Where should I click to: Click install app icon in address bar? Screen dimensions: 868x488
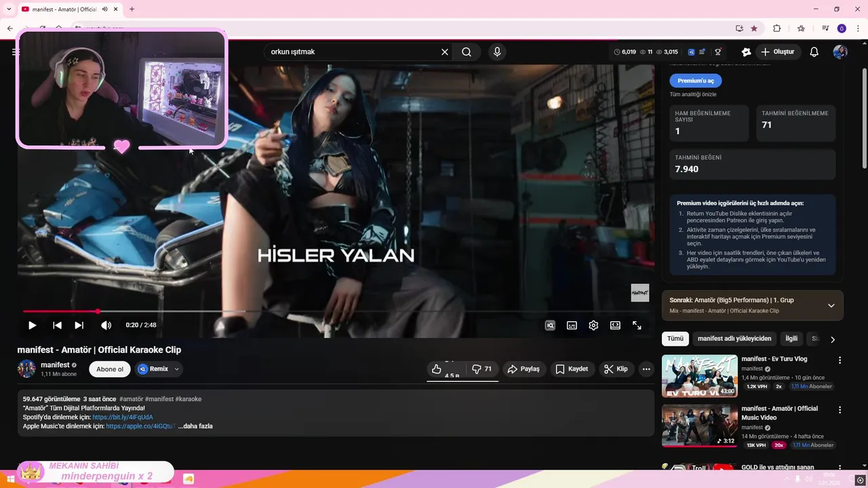click(739, 28)
